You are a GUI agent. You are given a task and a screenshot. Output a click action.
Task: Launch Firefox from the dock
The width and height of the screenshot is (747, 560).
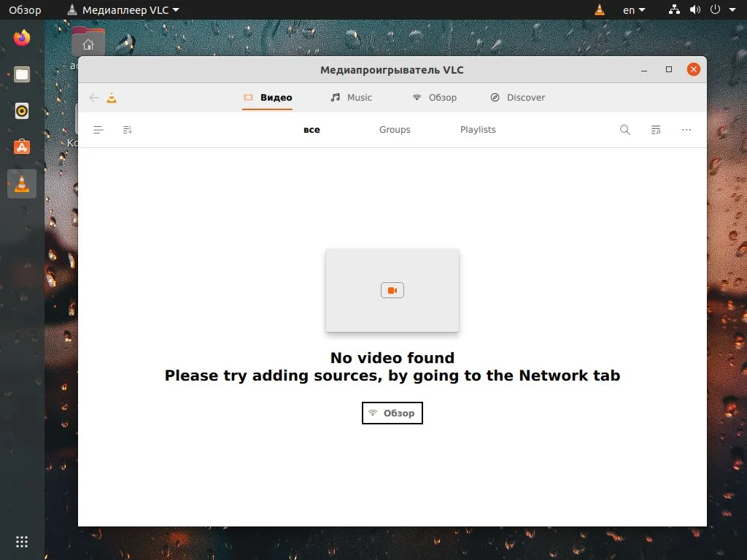coord(21,37)
